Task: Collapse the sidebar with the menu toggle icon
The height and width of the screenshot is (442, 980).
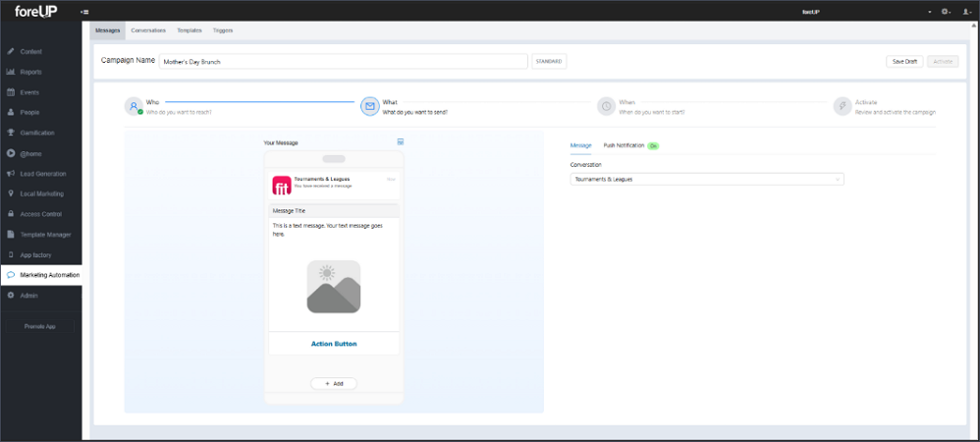Action: [x=84, y=12]
